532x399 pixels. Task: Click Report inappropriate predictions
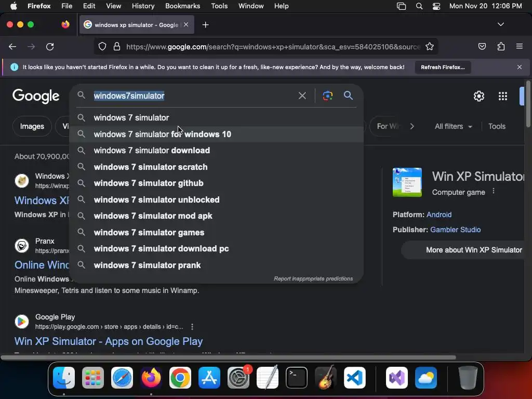point(313,278)
